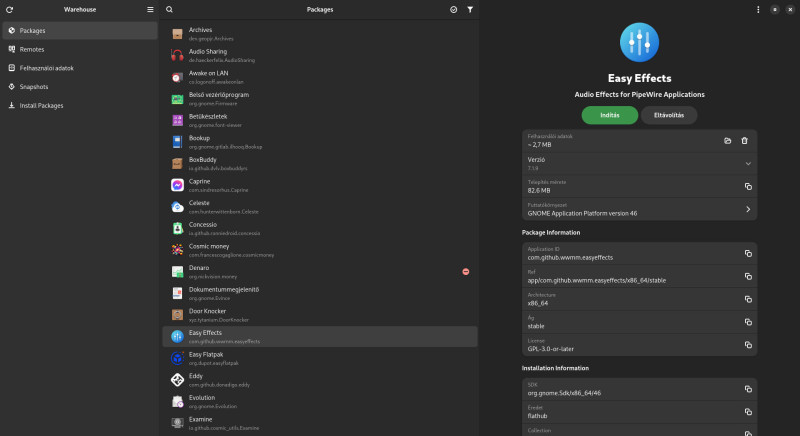Viewport: 800px width, 436px height.
Task: Open the package search magnifier
Action: (169, 10)
